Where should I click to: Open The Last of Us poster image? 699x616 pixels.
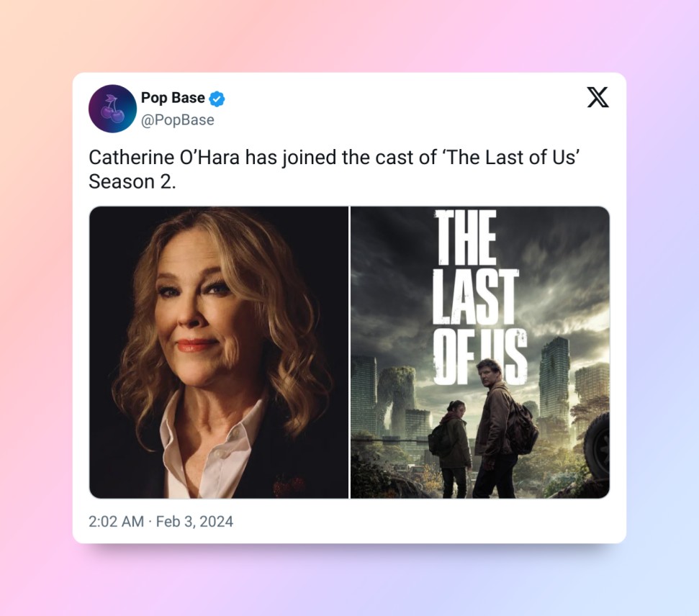(x=480, y=352)
